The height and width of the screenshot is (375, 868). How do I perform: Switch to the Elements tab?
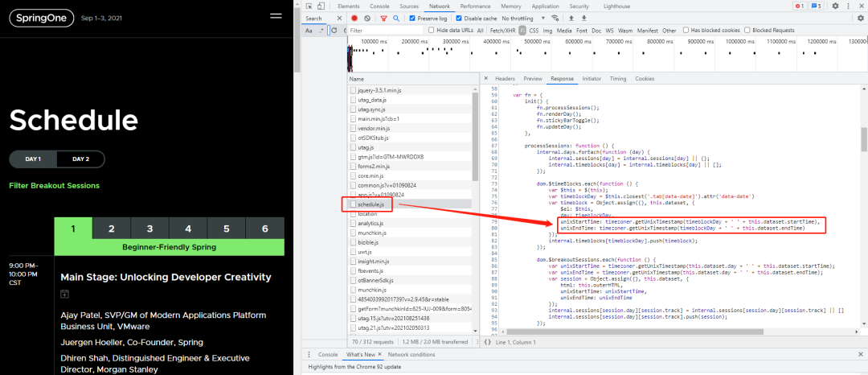click(x=348, y=6)
